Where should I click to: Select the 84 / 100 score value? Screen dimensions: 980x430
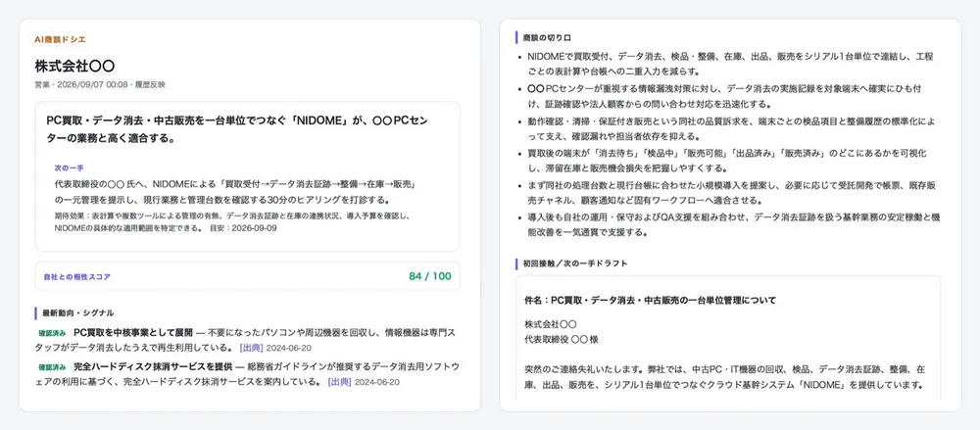coord(430,276)
